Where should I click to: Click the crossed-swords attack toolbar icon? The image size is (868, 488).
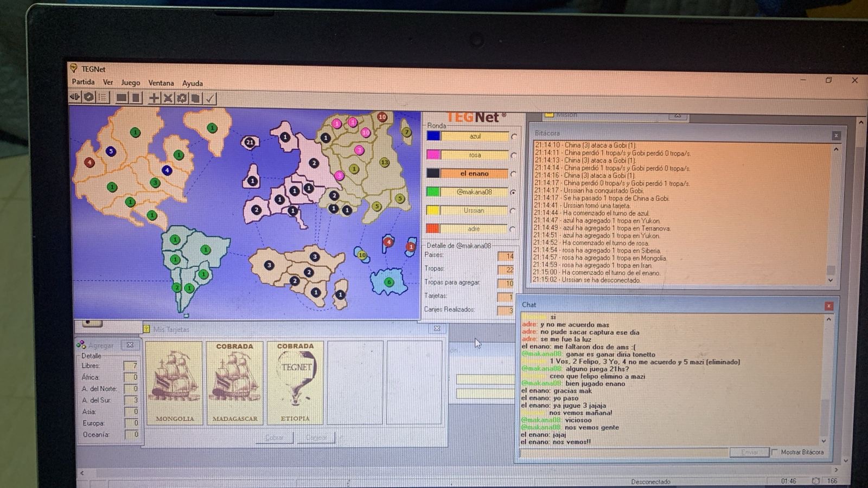coord(168,98)
